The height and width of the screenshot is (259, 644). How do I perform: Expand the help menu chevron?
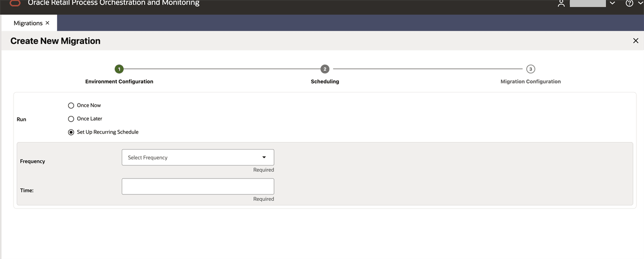(x=640, y=3)
